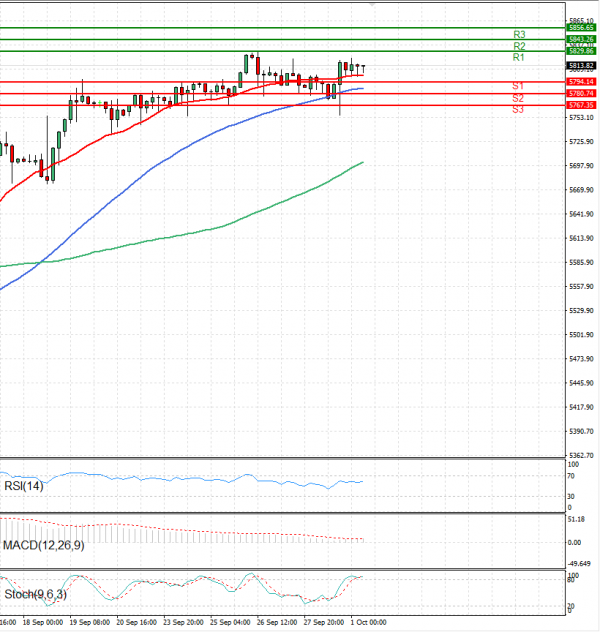Select the 5780.74 red price tag
The image size is (600, 632).
[x=581, y=93]
